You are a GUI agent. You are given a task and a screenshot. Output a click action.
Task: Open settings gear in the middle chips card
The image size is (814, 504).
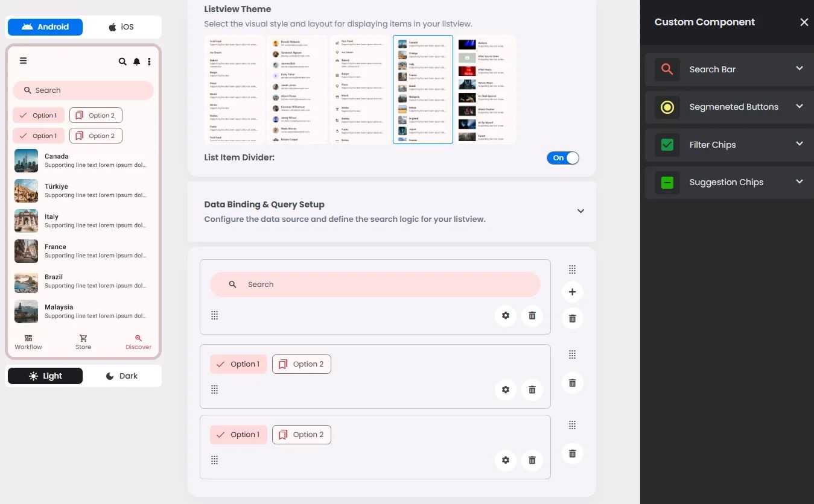(506, 389)
